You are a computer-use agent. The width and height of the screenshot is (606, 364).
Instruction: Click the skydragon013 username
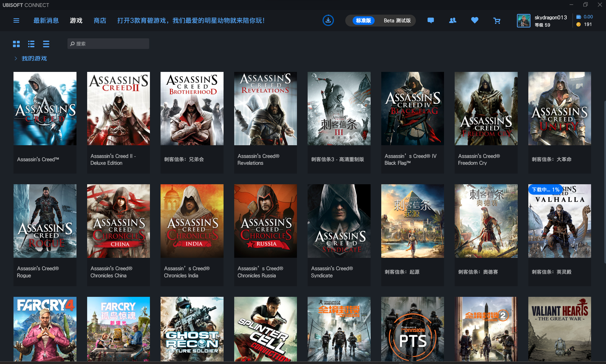[551, 18]
